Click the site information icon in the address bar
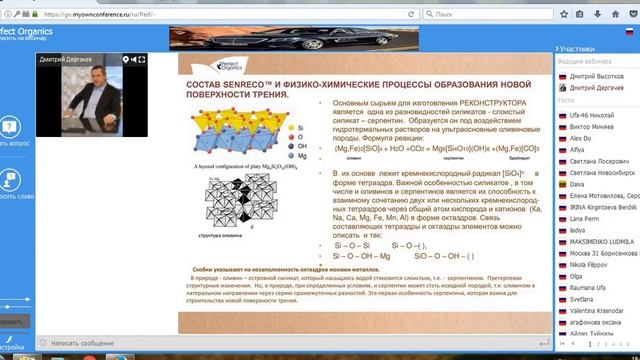Screen dimensions: 640x360 tap(8, 14)
